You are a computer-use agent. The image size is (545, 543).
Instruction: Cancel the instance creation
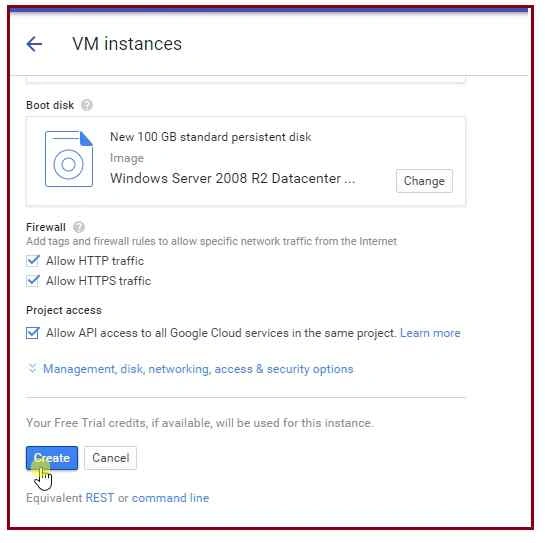[111, 458]
